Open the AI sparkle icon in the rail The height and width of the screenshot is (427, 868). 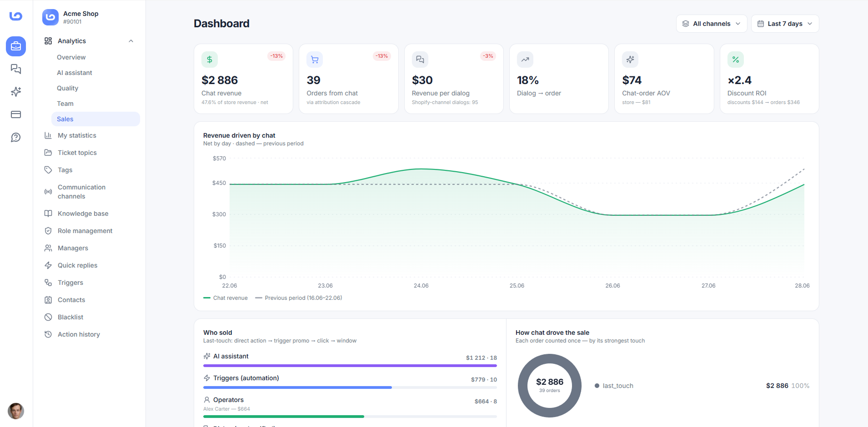point(16,92)
